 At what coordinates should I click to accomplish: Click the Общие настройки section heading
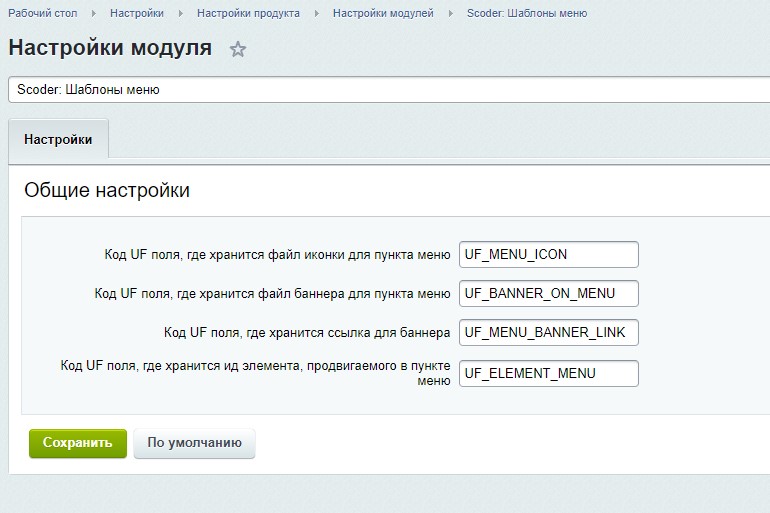click(107, 190)
